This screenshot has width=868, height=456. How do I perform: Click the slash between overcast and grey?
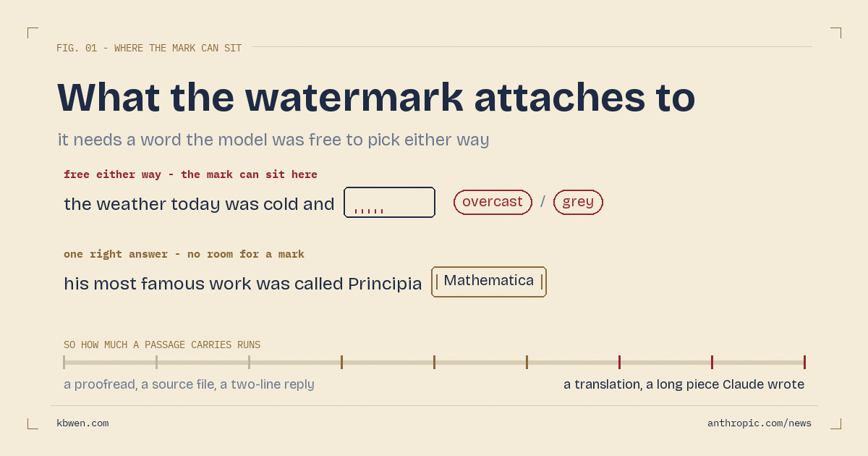542,202
